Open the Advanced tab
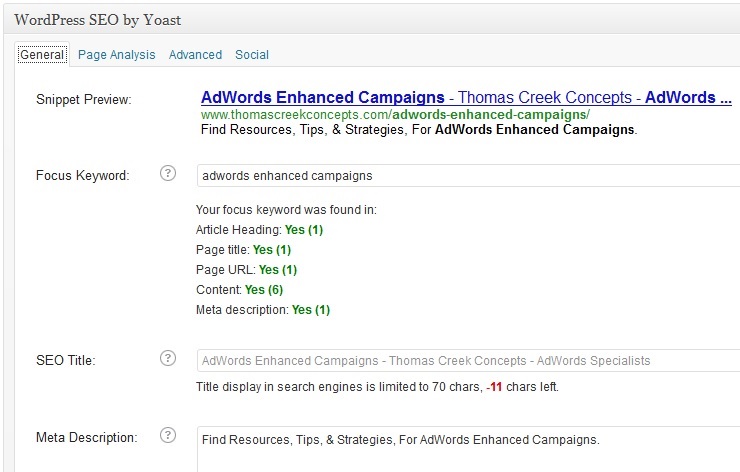Image resolution: width=740 pixels, height=472 pixels. 195,55
